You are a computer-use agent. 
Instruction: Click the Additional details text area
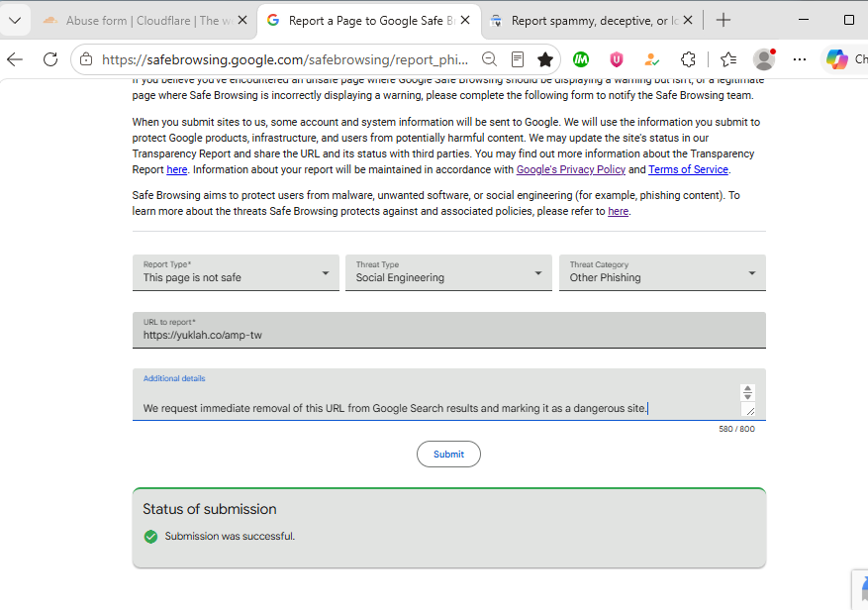[x=449, y=394]
